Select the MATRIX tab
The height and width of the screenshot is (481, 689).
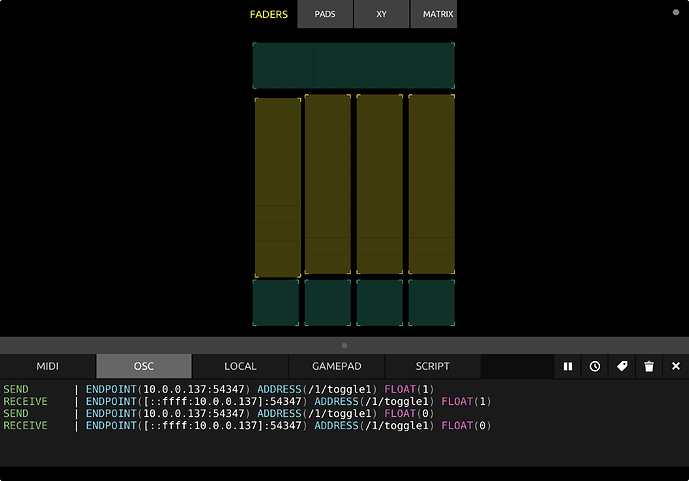coord(437,14)
